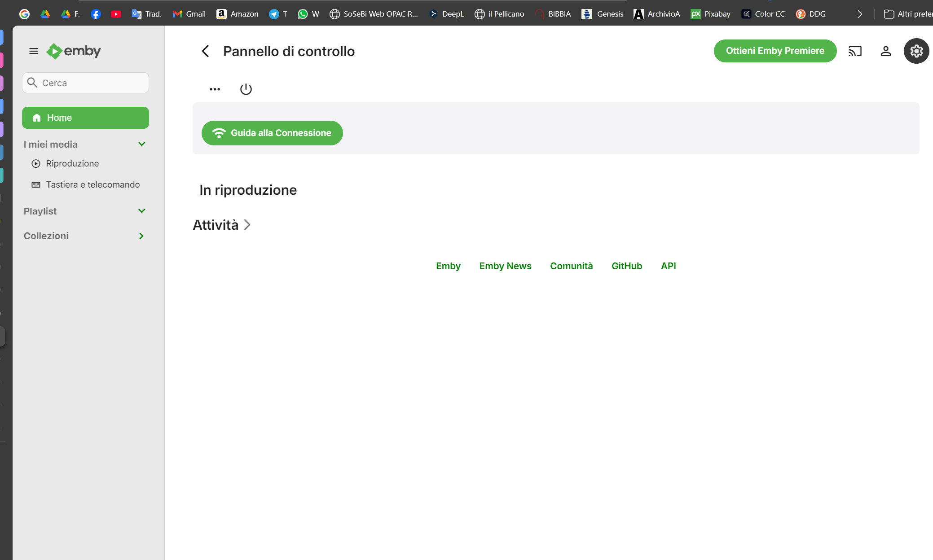Go back with the left arrow
Image resolution: width=933 pixels, height=560 pixels.
[205, 51]
